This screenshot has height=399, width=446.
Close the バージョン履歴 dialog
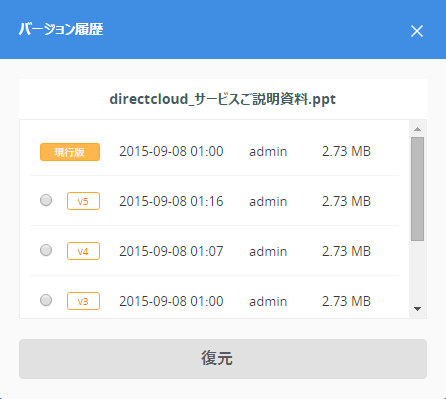tap(417, 31)
